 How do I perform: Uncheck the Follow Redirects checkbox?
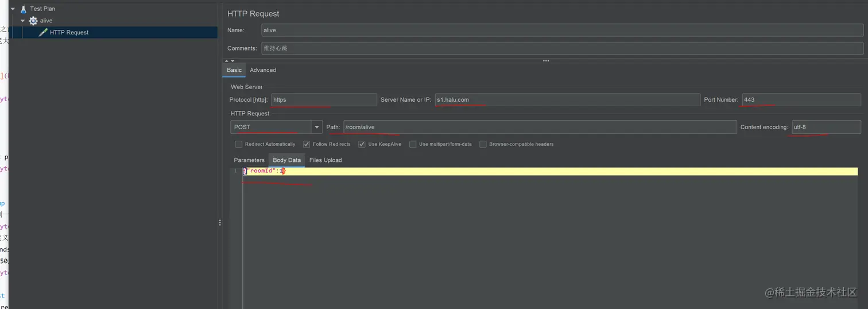[307, 144]
